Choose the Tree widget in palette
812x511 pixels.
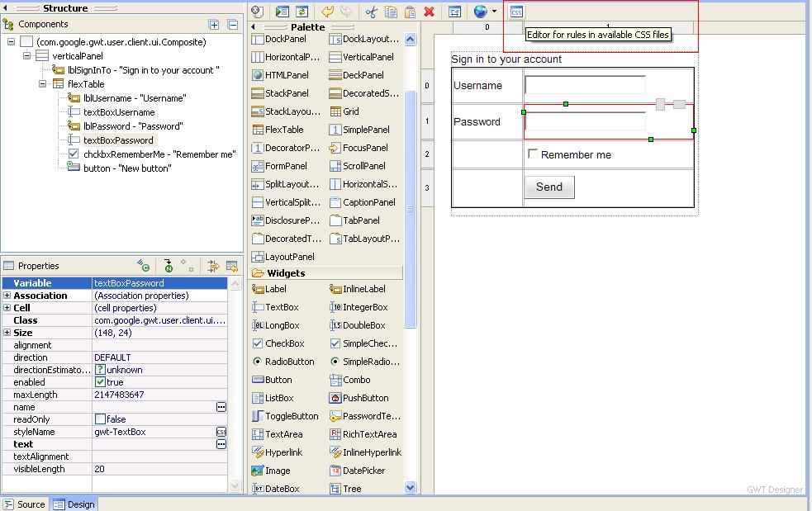click(x=345, y=489)
